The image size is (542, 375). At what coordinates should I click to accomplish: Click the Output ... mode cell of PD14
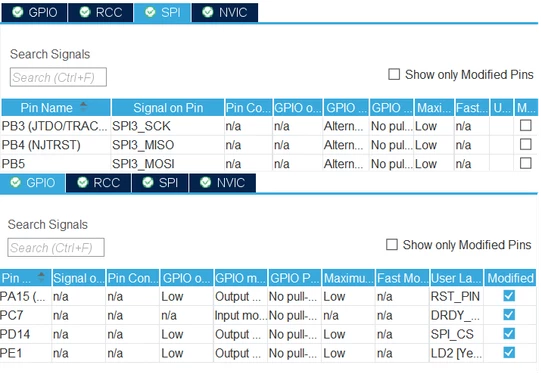[240, 334]
